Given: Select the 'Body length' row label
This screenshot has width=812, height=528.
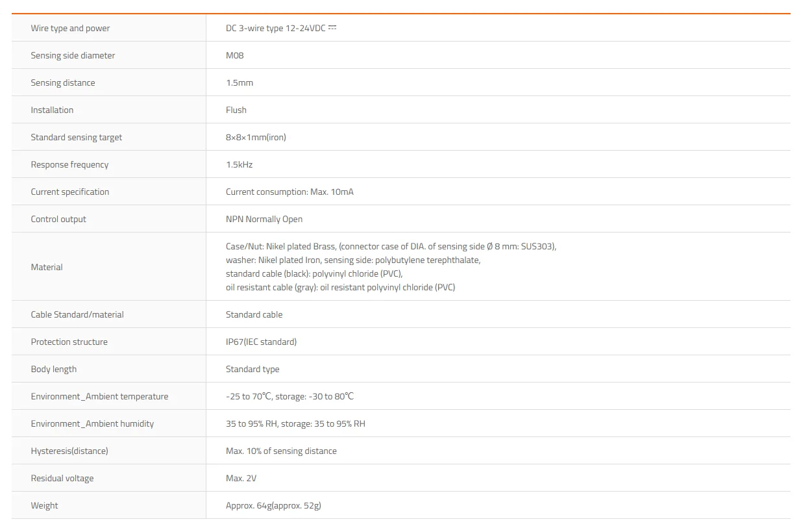Looking at the screenshot, I should (54, 369).
